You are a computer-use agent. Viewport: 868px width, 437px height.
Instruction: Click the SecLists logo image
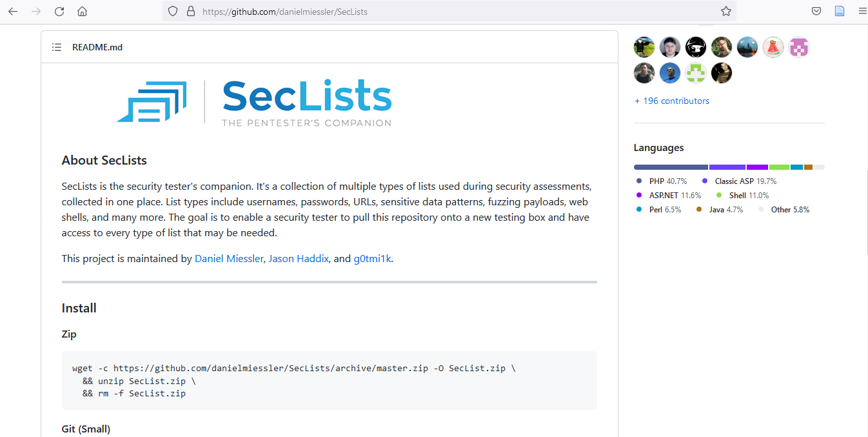(254, 102)
